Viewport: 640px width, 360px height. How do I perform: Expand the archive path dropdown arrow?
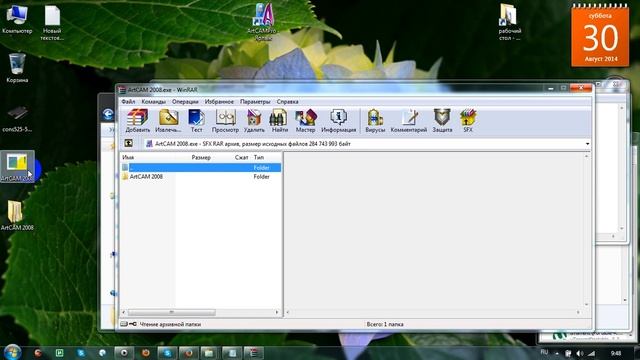point(587,144)
